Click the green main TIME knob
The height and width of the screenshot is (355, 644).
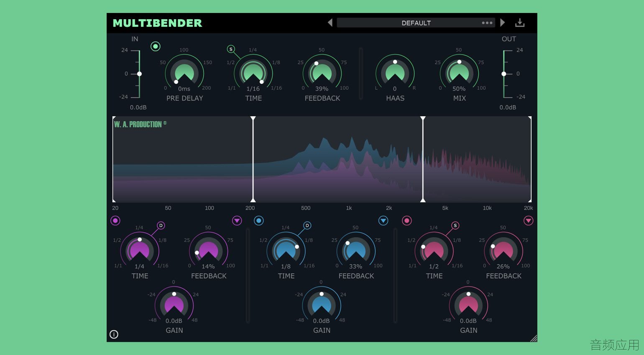[x=253, y=72]
